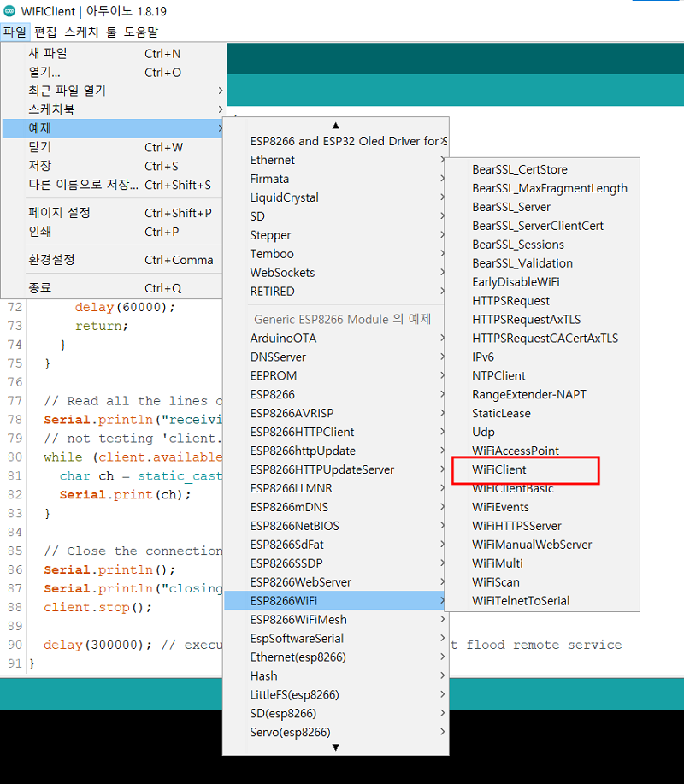
Task: Expand Temboo examples submenu
Action: [x=335, y=254]
